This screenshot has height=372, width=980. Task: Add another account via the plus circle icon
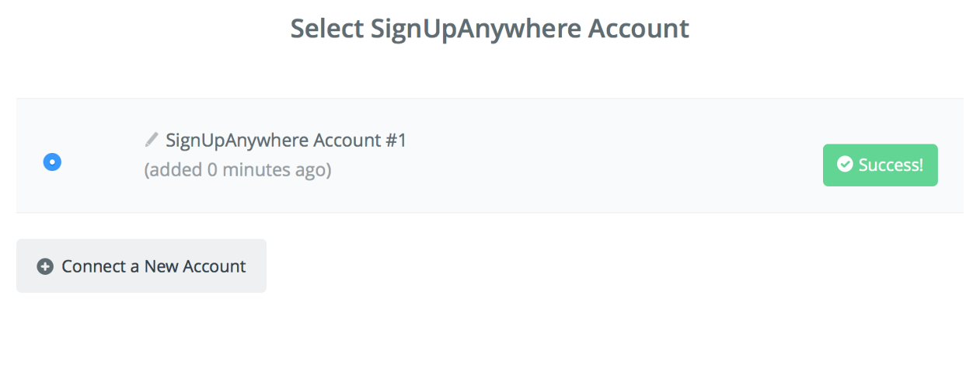(x=45, y=266)
